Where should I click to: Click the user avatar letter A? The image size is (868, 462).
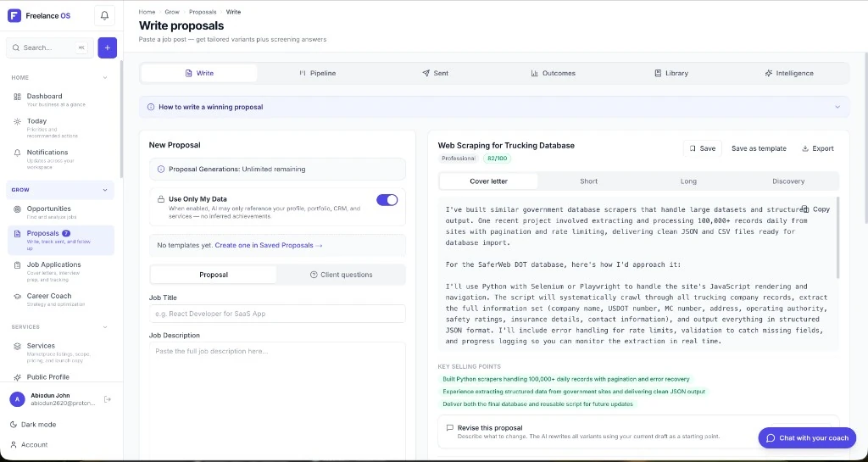[x=17, y=399]
